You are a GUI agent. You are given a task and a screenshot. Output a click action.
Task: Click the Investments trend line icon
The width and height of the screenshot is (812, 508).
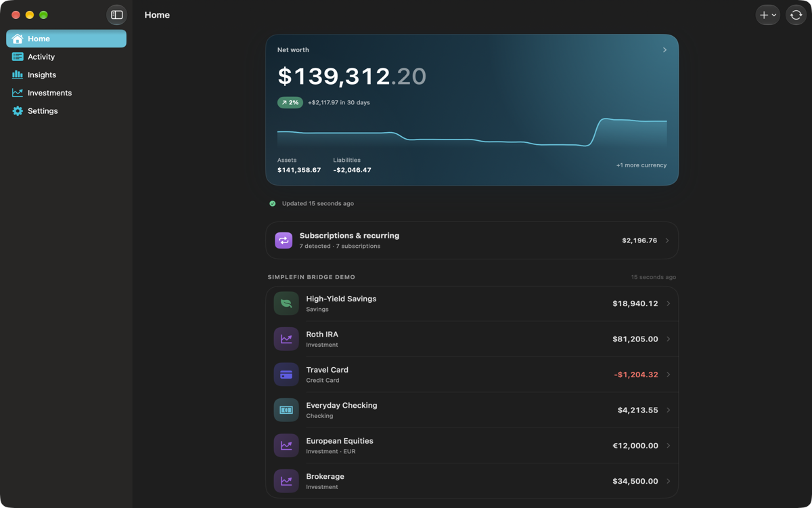coord(18,93)
